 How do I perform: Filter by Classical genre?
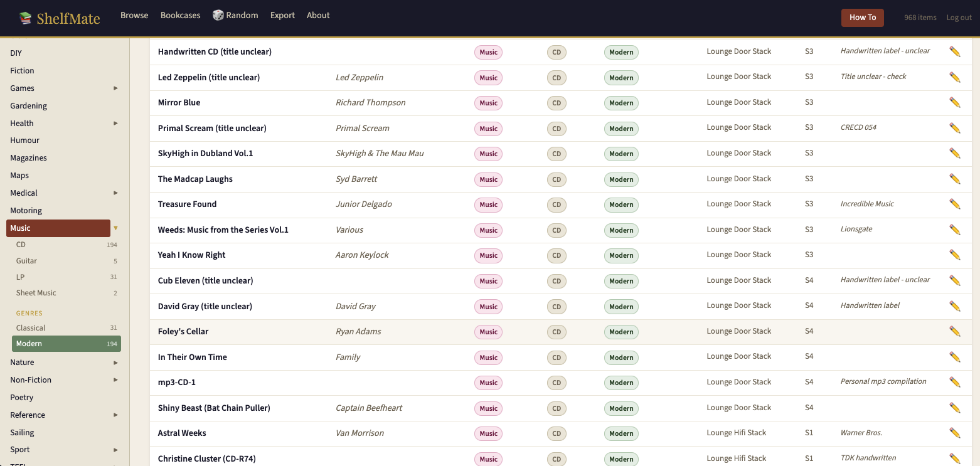pyautogui.click(x=67, y=328)
